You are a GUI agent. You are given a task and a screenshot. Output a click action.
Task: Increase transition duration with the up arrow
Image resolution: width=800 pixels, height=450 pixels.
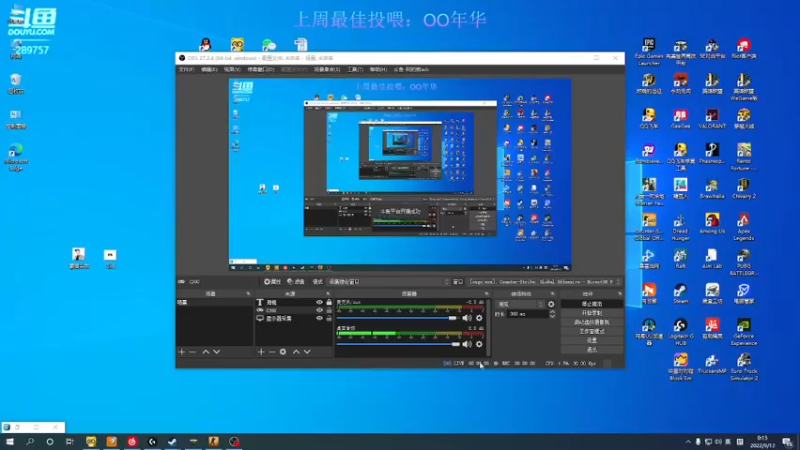pyautogui.click(x=552, y=312)
